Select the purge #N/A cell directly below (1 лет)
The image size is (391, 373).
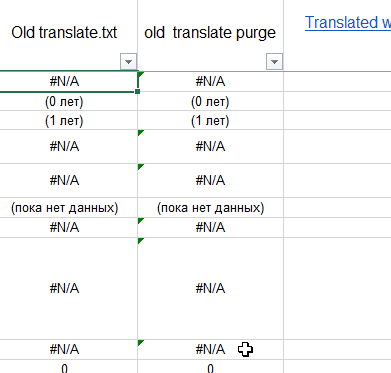point(210,146)
